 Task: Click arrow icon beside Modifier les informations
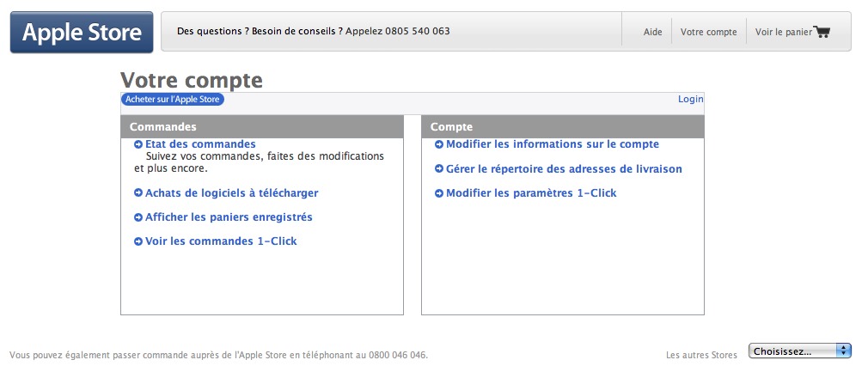(x=439, y=144)
